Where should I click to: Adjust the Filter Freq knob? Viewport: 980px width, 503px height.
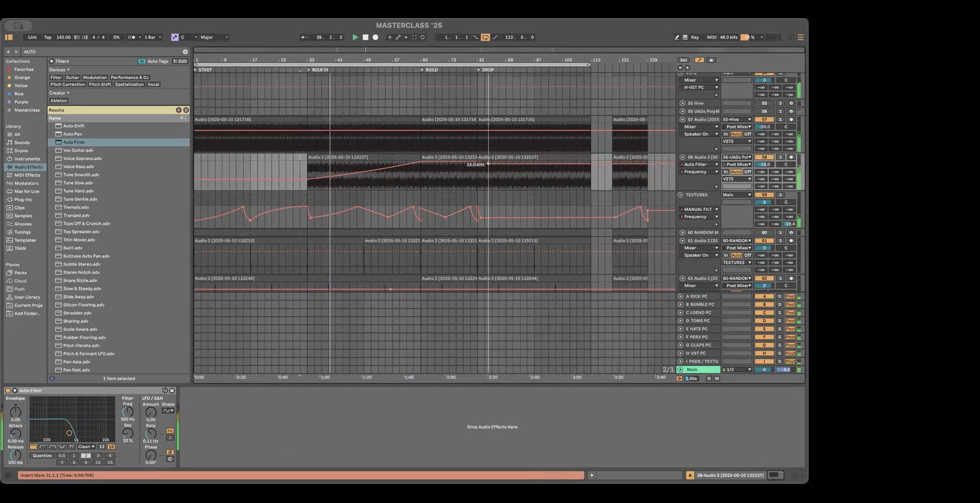point(127,412)
